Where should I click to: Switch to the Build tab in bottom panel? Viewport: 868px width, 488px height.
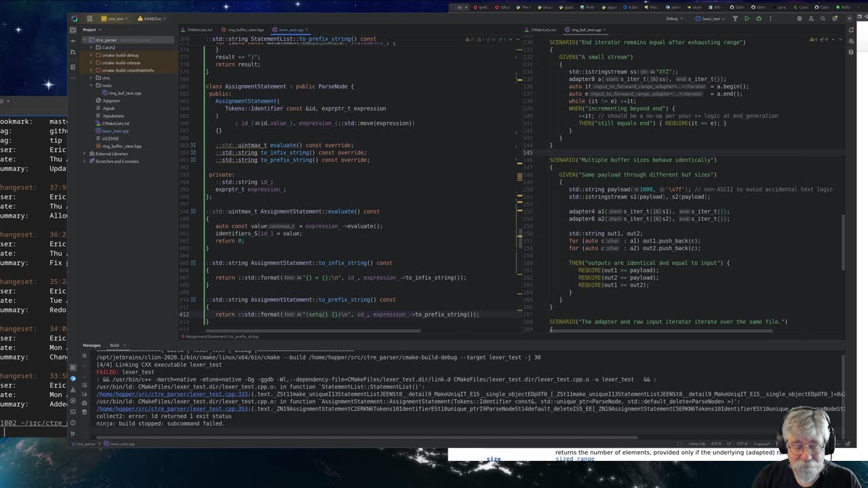coord(115,346)
